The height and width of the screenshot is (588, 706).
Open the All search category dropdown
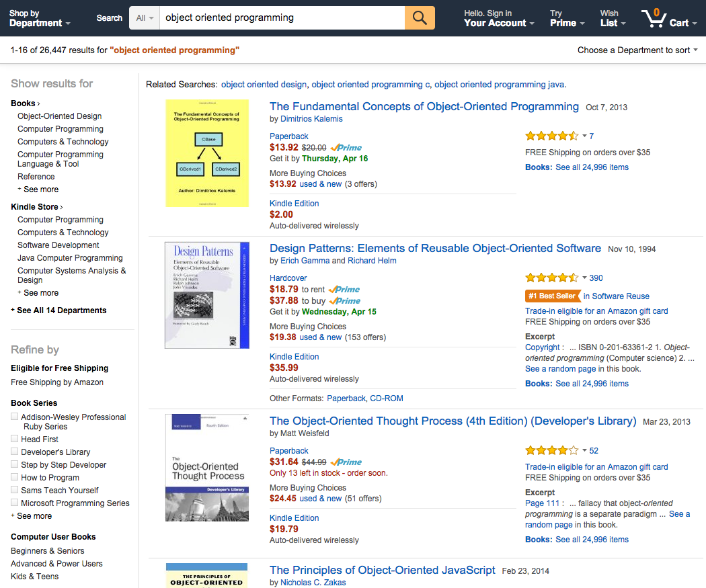145,18
